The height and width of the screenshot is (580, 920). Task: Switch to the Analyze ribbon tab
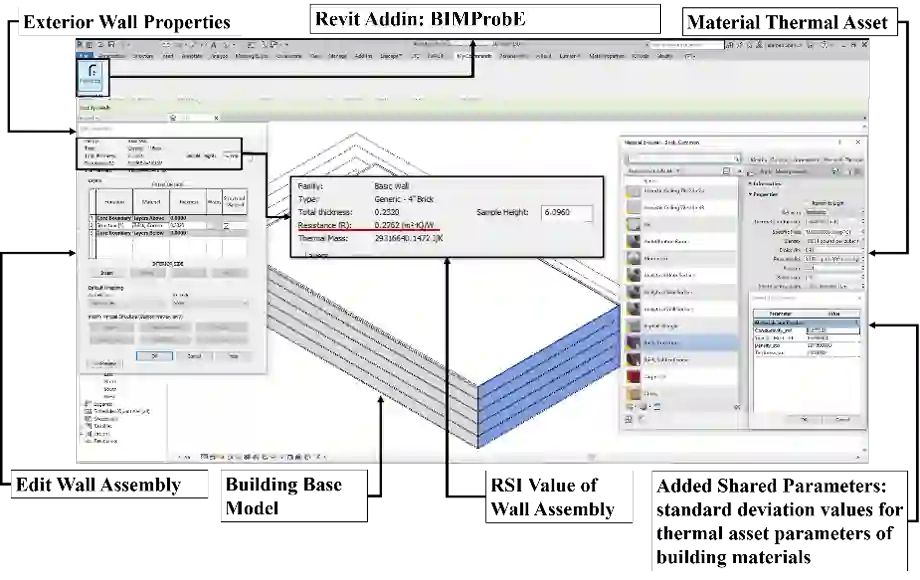219,56
